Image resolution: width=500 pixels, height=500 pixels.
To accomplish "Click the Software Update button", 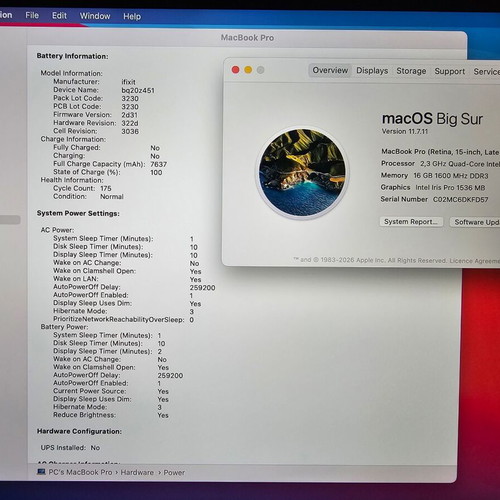I will click(x=475, y=222).
